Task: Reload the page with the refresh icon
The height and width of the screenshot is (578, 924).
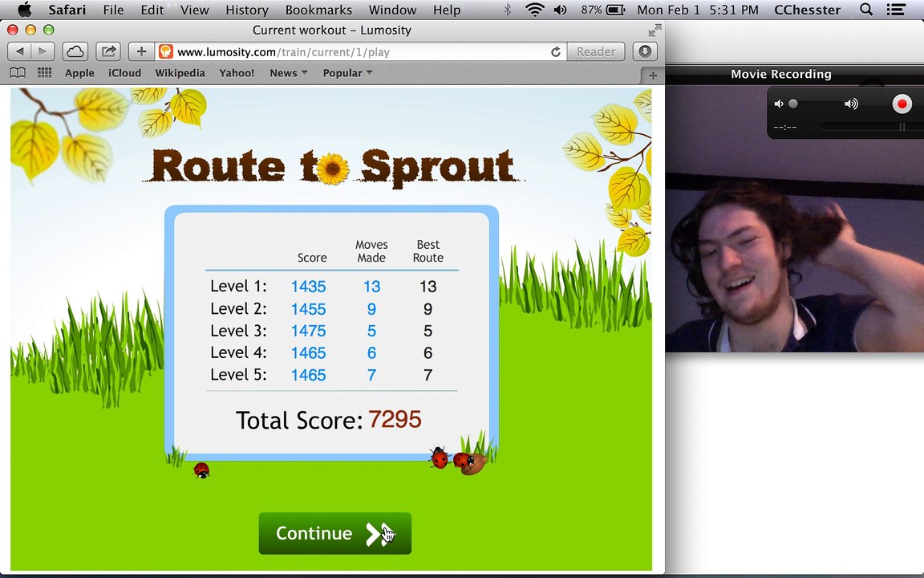Action: (555, 52)
